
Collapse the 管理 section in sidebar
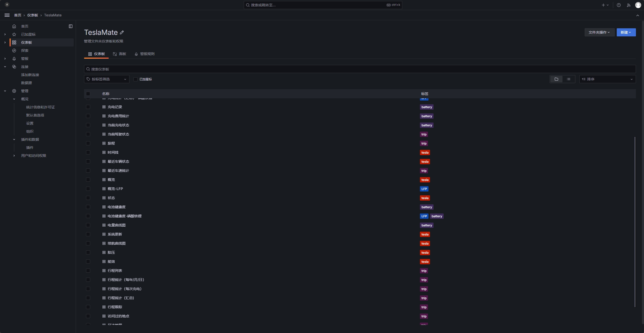click(5, 91)
